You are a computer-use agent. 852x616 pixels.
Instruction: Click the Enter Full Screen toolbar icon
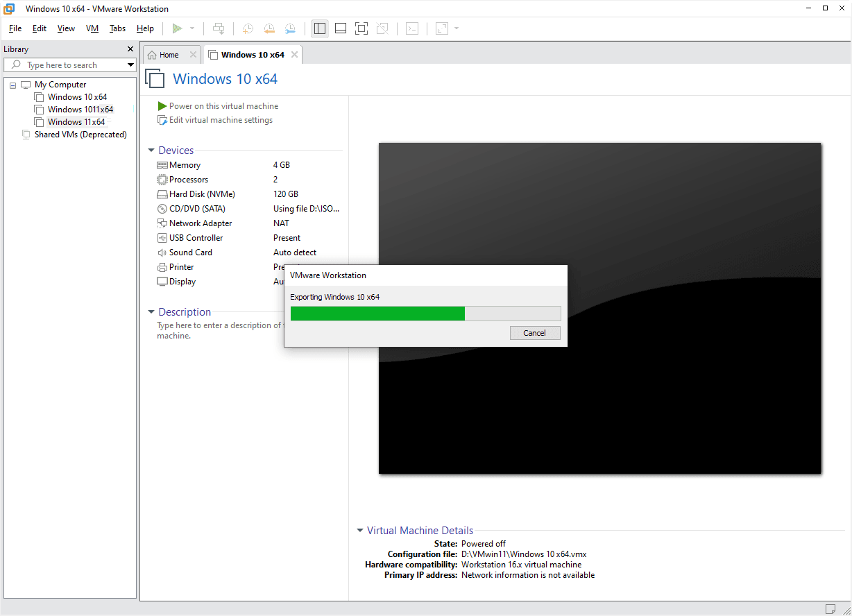[x=361, y=28]
